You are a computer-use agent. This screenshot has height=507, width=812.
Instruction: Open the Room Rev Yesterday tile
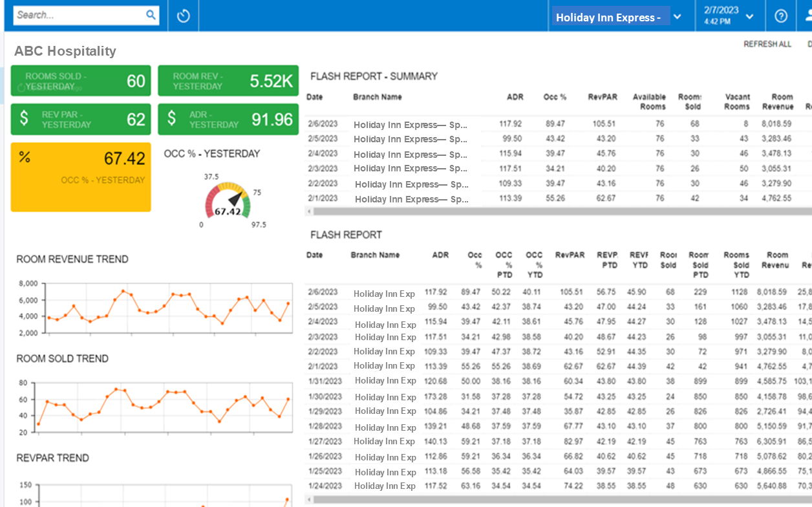(228, 81)
